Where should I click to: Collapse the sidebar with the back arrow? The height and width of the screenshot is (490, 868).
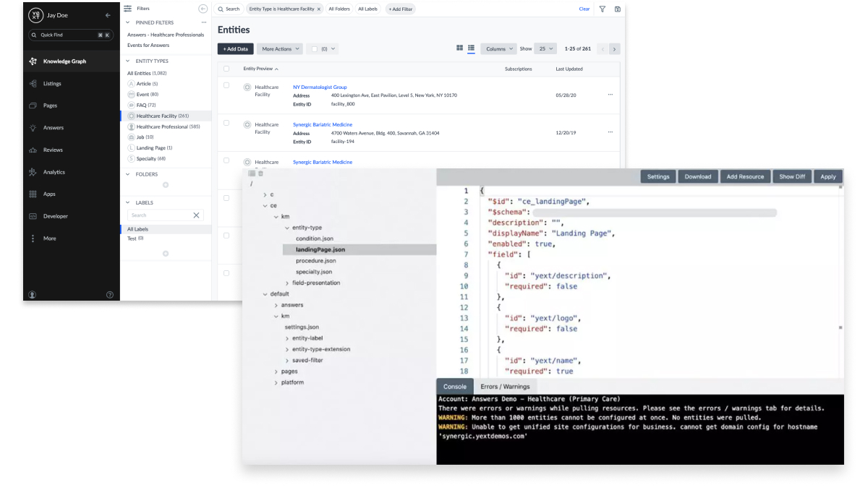pos(108,15)
